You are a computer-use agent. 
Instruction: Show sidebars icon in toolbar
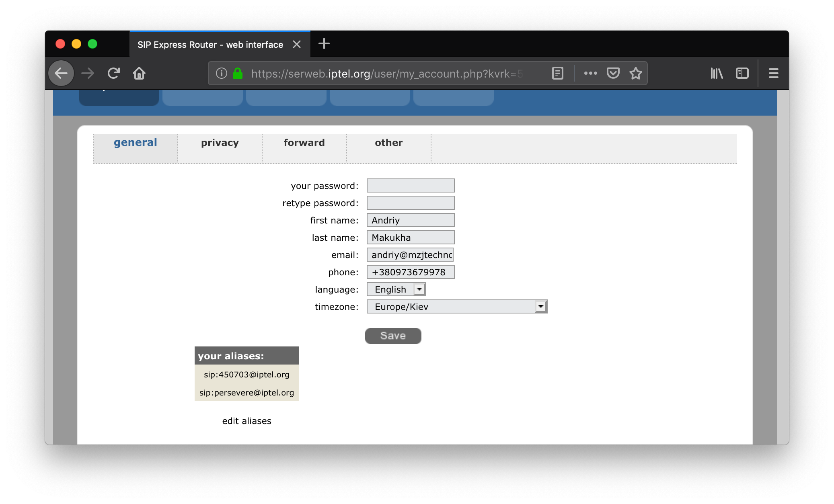[742, 73]
